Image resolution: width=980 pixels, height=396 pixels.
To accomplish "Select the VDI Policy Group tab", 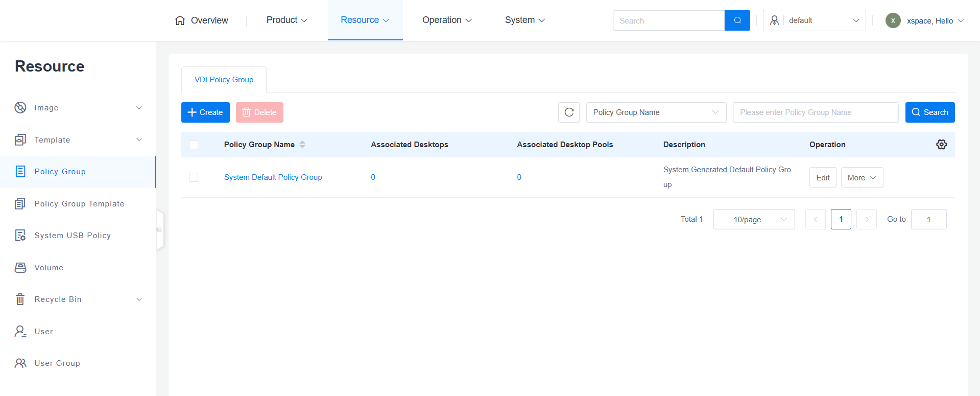I will pos(224,80).
